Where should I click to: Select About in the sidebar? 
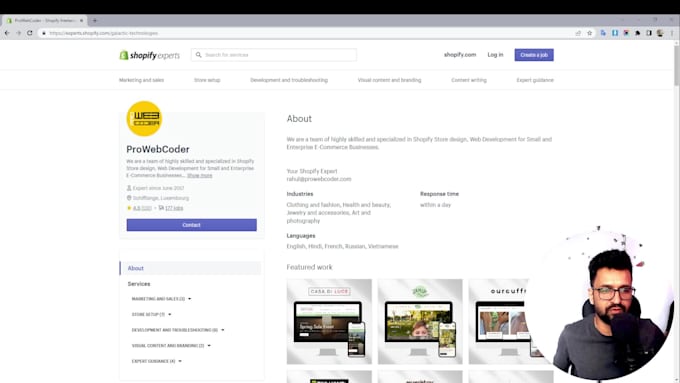190,268
